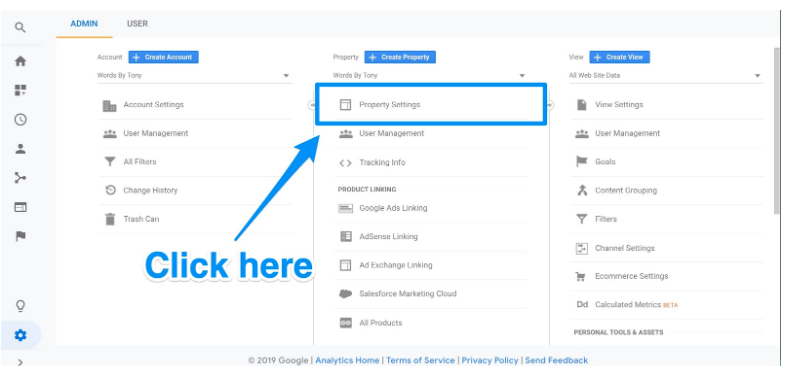Viewport: 786px width, 386px height.
Task: Expand the sidebar with bottom chevron
Action: [x=20, y=362]
